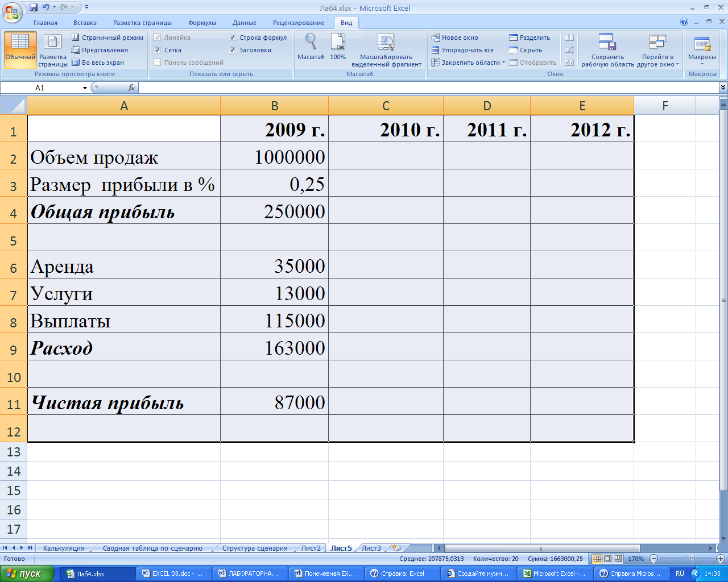Activate Страничный режим
This screenshot has height=582, width=728.
(x=107, y=38)
